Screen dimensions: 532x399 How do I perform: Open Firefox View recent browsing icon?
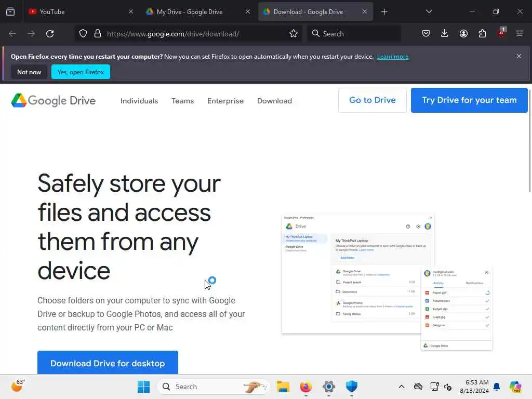coord(10,12)
